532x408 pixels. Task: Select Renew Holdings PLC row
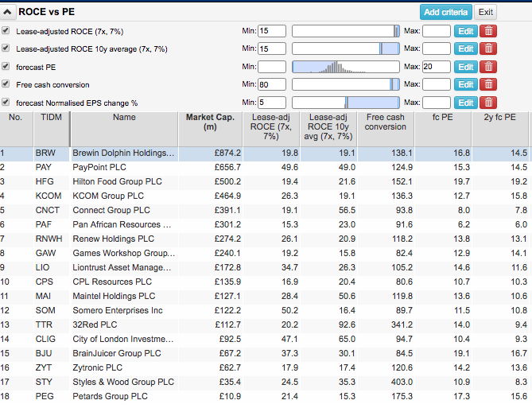(x=264, y=239)
